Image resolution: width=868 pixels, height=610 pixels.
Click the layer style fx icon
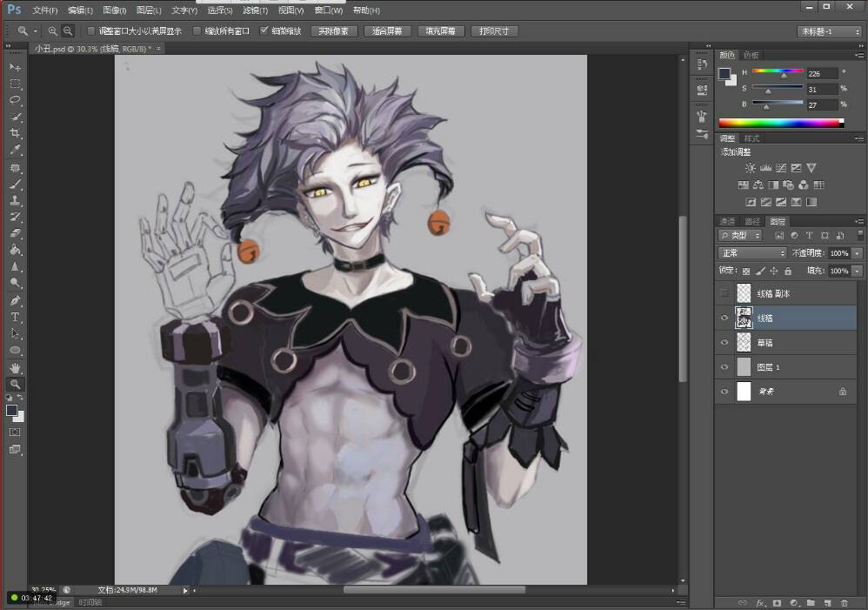click(x=761, y=603)
